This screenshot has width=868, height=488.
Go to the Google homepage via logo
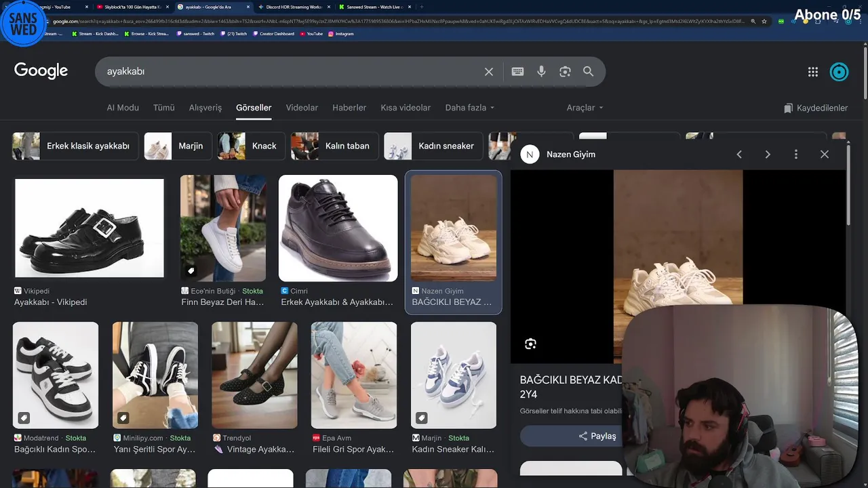(41, 71)
